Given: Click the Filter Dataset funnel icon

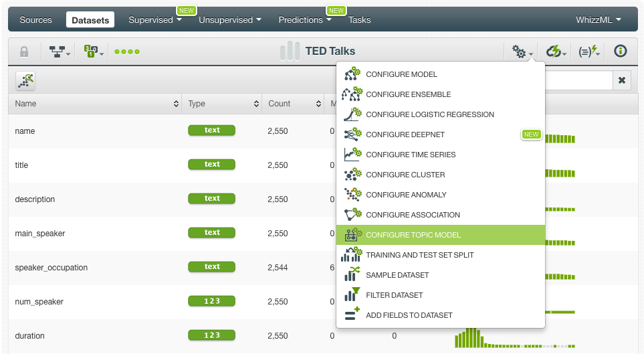Looking at the screenshot, I should tap(352, 295).
